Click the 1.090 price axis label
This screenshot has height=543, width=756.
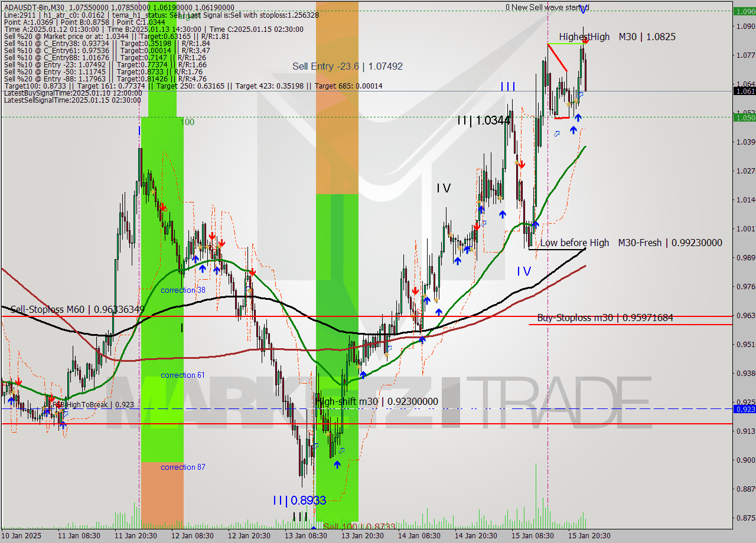pos(745,26)
